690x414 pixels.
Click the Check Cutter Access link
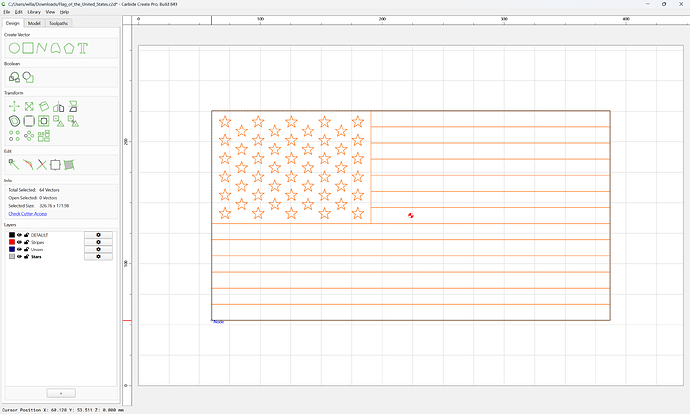click(x=28, y=214)
